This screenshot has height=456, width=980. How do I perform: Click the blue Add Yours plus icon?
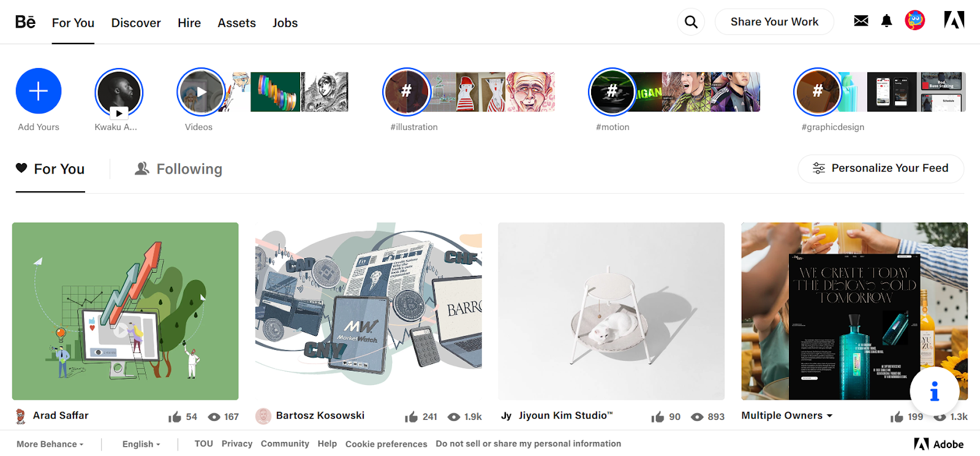click(x=39, y=91)
